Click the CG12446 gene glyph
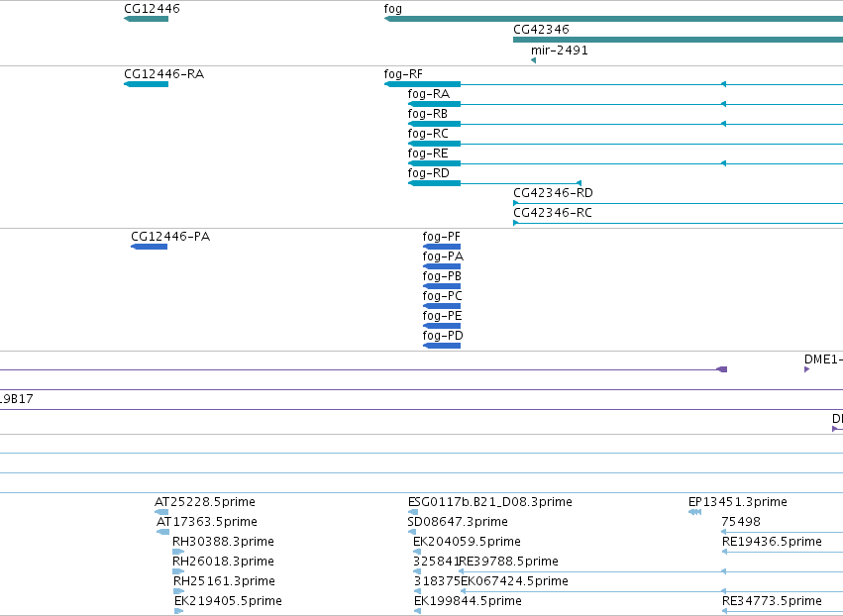Image resolution: width=843 pixels, height=616 pixels. (x=147, y=19)
